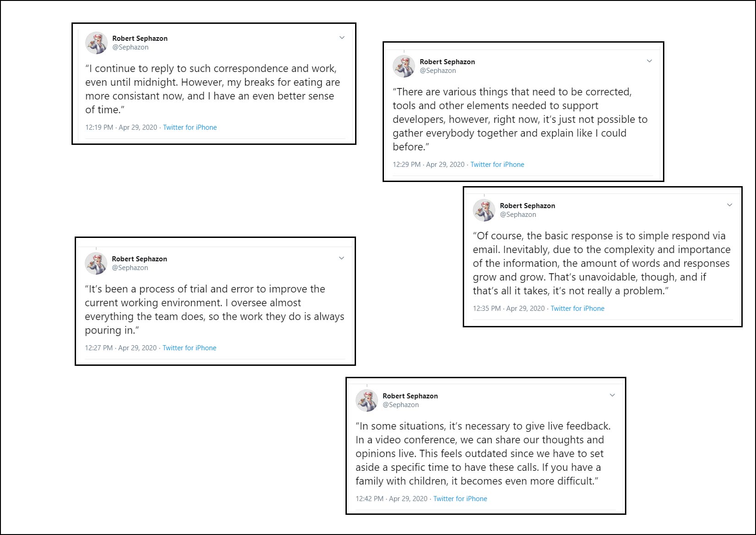Viewport: 756px width, 535px height.
Task: Click the avatar on the 12:27 PM tweet
Action: 96,264
